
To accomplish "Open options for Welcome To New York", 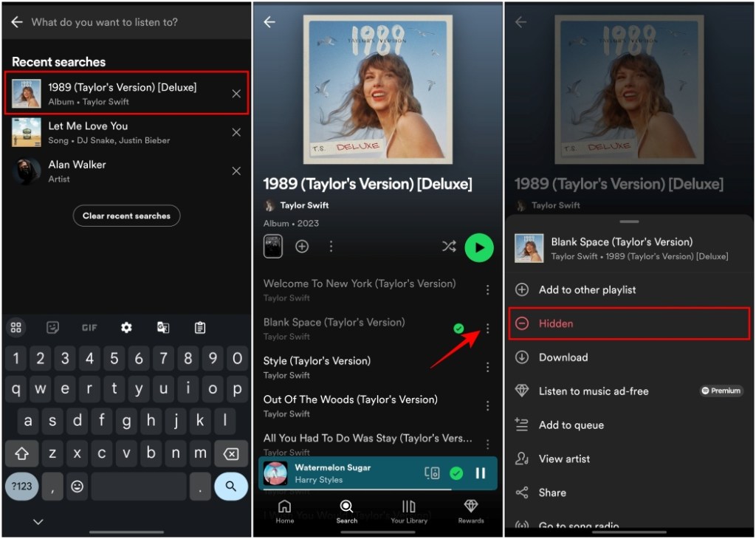I will click(x=488, y=289).
